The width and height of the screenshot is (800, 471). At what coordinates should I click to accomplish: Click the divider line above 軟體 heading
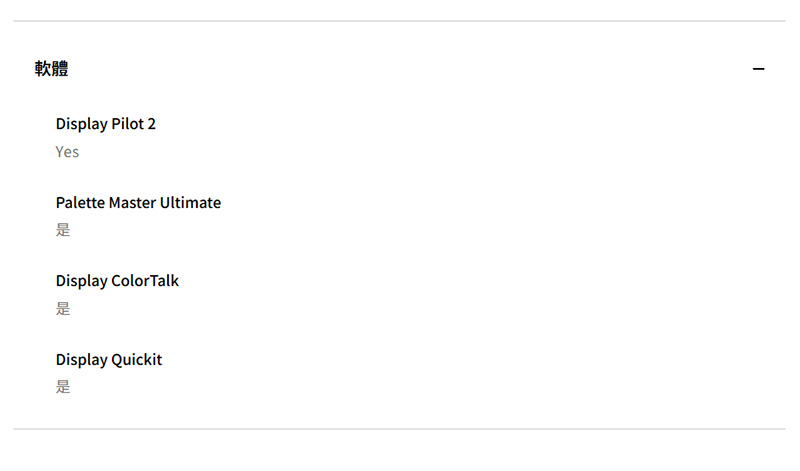(399, 21)
